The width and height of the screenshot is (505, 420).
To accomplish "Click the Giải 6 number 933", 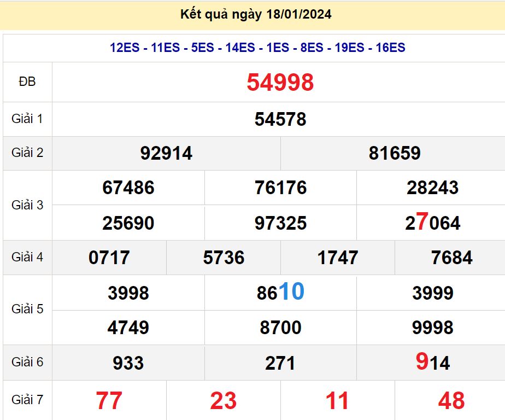I will tap(128, 363).
